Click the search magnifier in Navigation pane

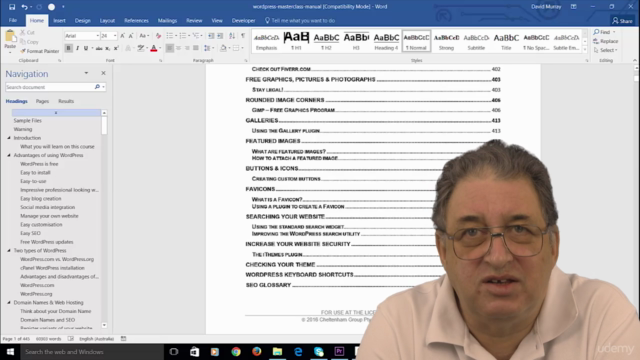tap(97, 87)
